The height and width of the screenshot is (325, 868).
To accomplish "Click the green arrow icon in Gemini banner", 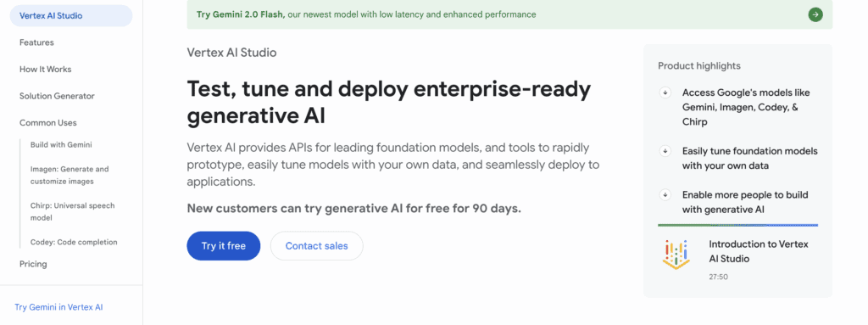I will (815, 14).
